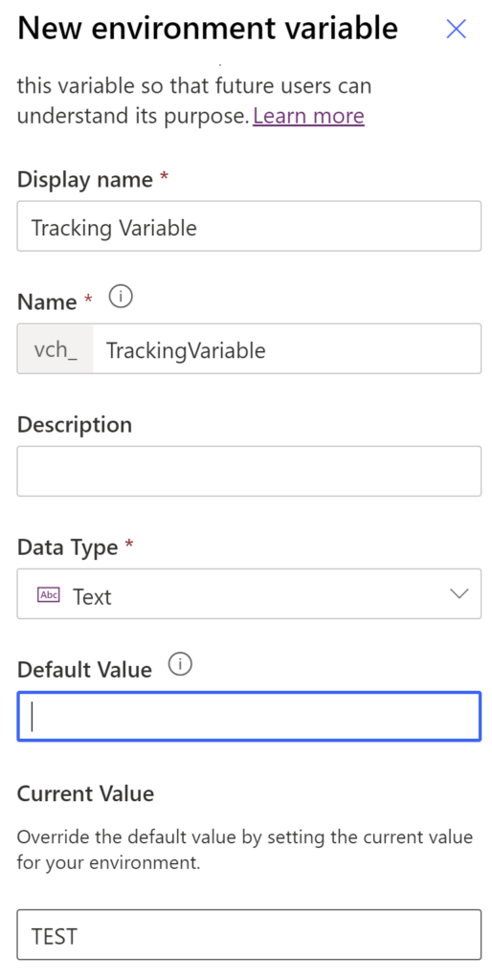Focus the Default Value text box
Viewport: 492px width, 980px height.
click(249, 716)
